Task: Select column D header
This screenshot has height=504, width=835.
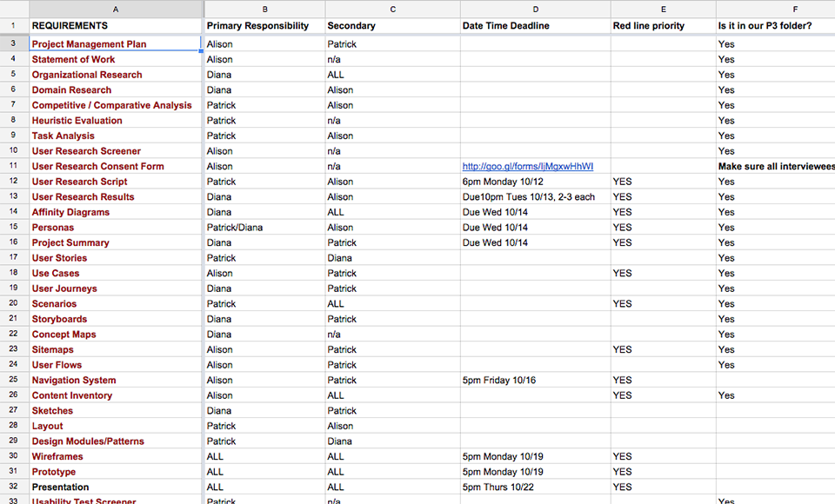Action: point(535,9)
